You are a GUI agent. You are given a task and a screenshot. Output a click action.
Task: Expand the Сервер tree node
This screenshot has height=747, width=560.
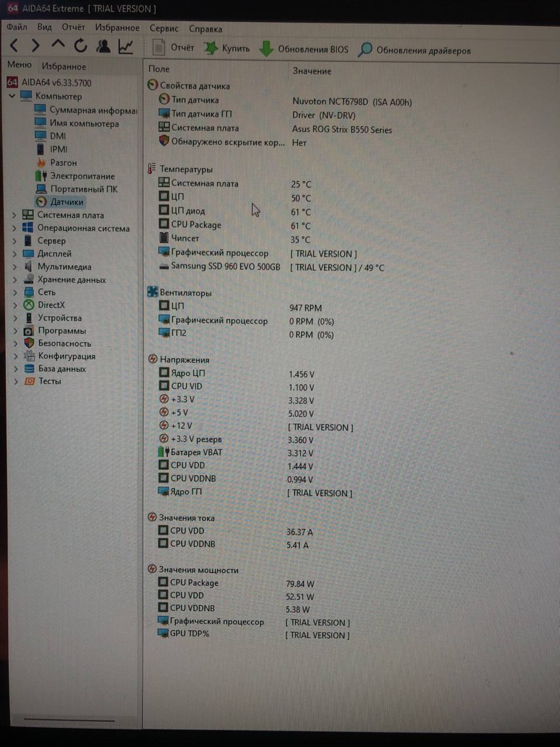[15, 240]
